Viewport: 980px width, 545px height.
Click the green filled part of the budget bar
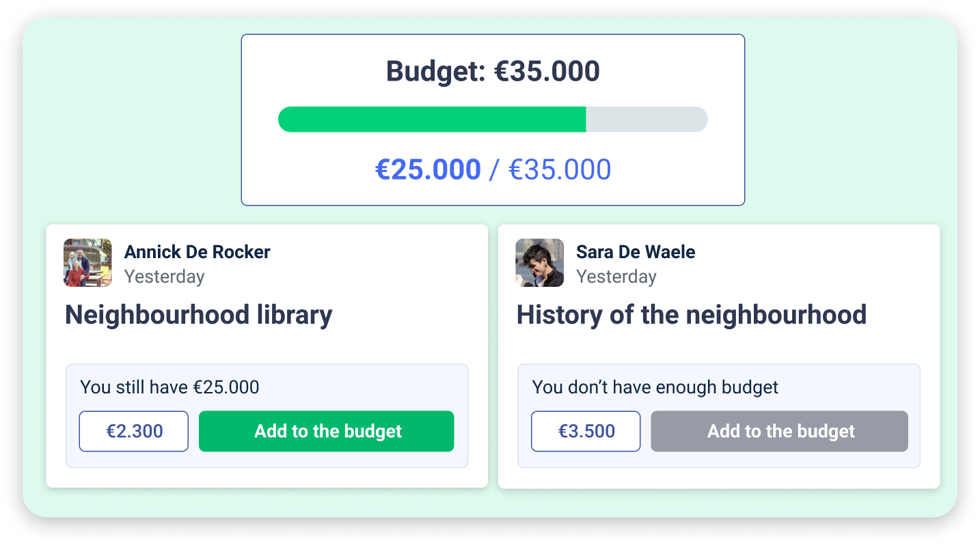tap(432, 120)
